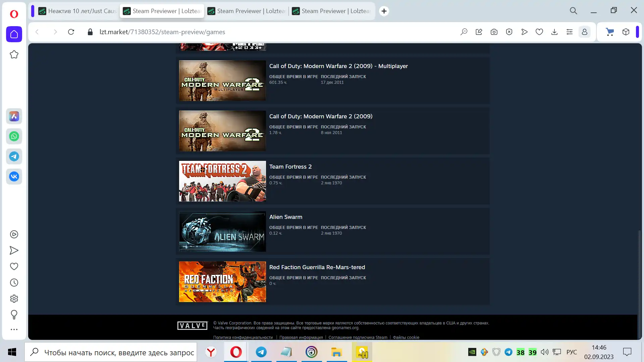Open File Explorer from taskbar

pos(336,352)
